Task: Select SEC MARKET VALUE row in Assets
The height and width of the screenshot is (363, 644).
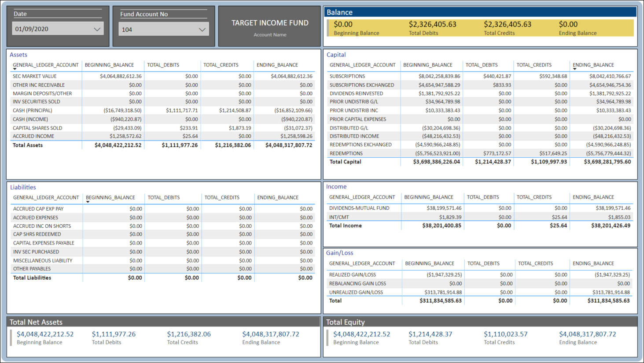Action: coord(163,76)
